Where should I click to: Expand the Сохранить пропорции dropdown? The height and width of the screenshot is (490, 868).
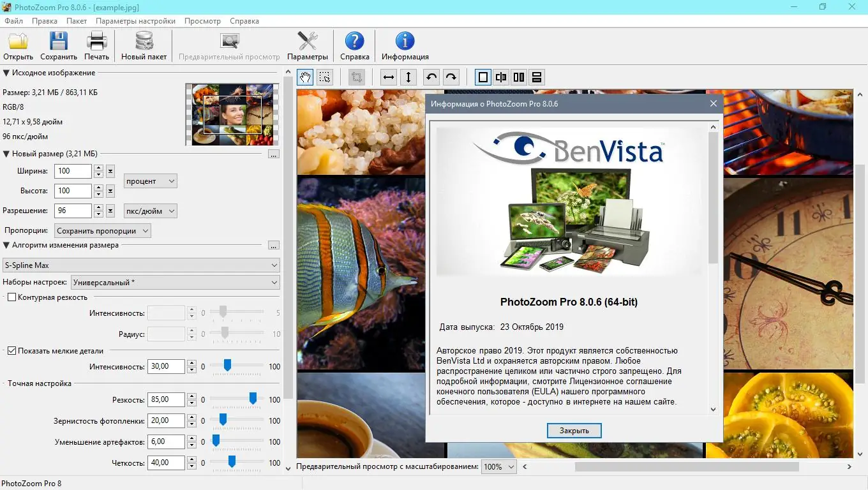pos(102,231)
